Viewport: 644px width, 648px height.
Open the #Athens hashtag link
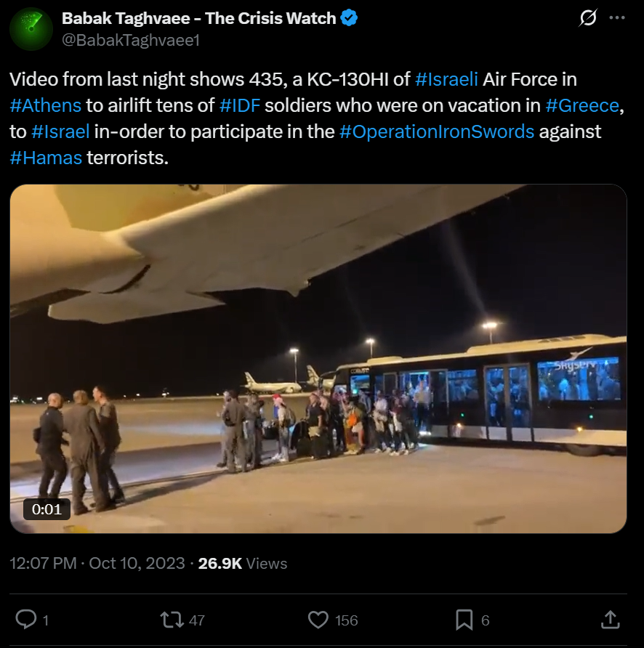[46, 105]
